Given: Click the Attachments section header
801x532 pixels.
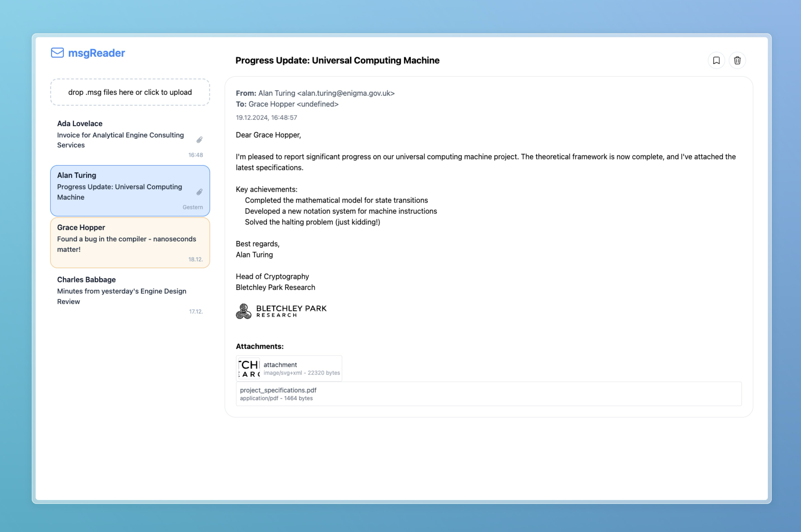Looking at the screenshot, I should 259,346.
